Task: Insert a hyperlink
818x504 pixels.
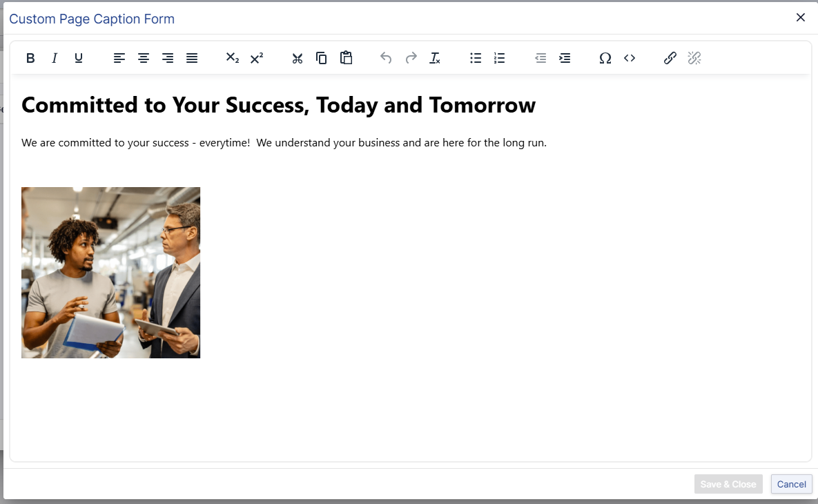Action: (x=670, y=58)
